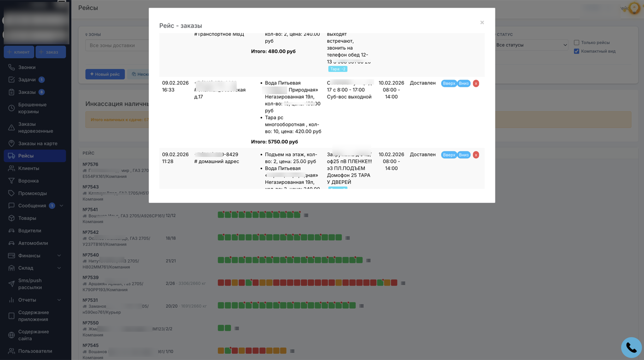
Task: Click the Воронка funnel icon
Action: [11, 181]
